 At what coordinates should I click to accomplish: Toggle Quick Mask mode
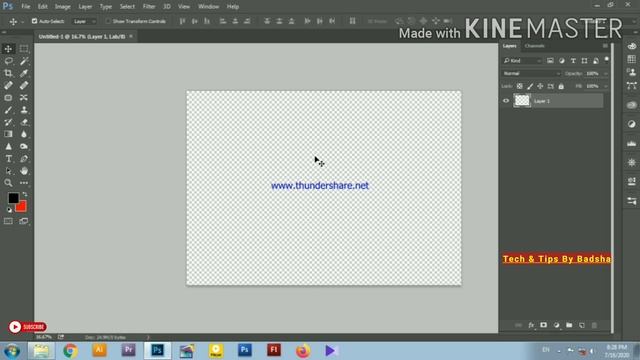point(8,221)
